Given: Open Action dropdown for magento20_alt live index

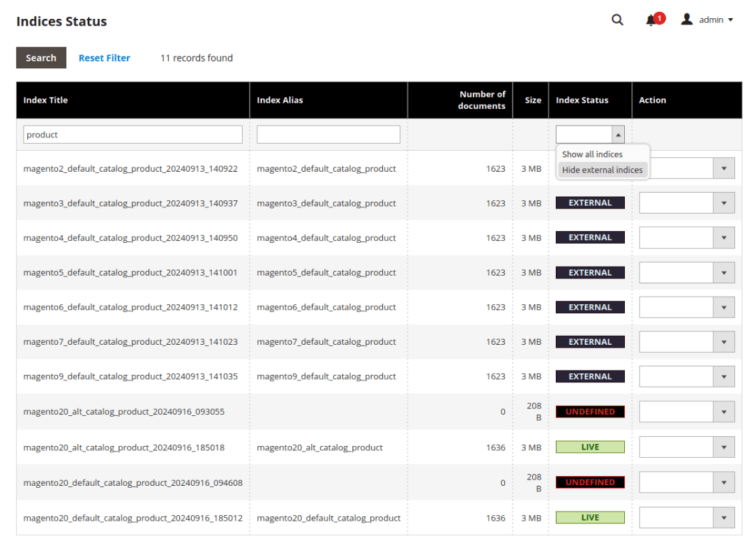Looking at the screenshot, I should point(686,447).
